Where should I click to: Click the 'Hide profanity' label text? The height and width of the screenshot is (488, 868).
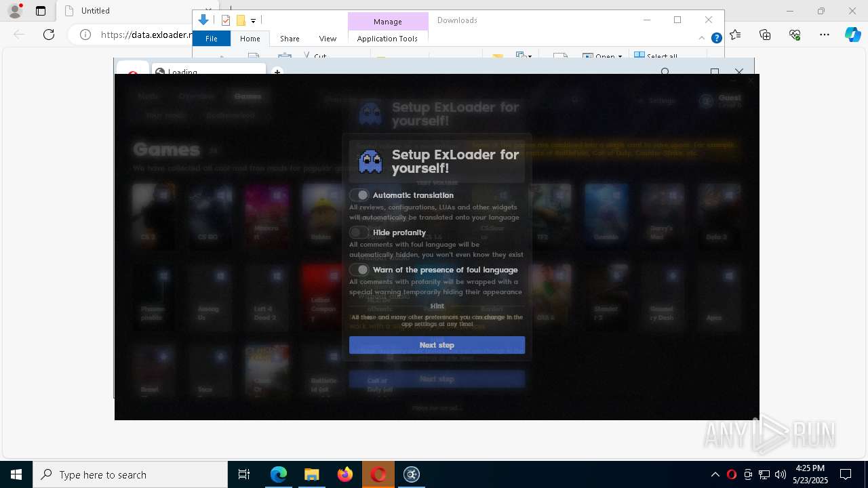[x=399, y=232]
